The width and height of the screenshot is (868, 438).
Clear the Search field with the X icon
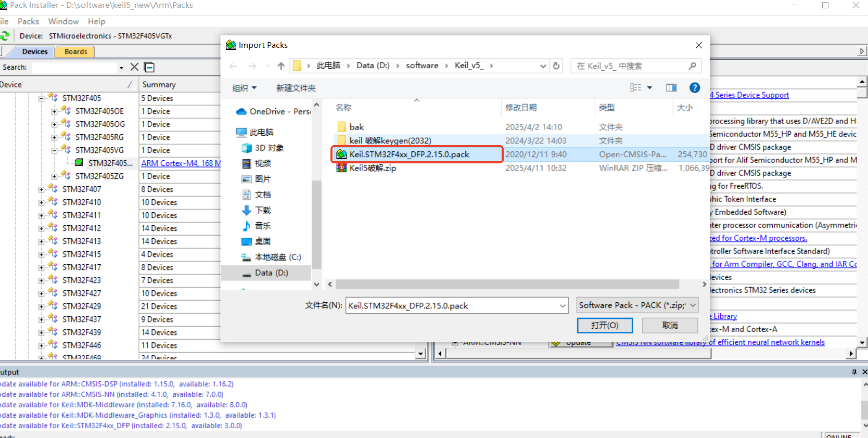[134, 67]
